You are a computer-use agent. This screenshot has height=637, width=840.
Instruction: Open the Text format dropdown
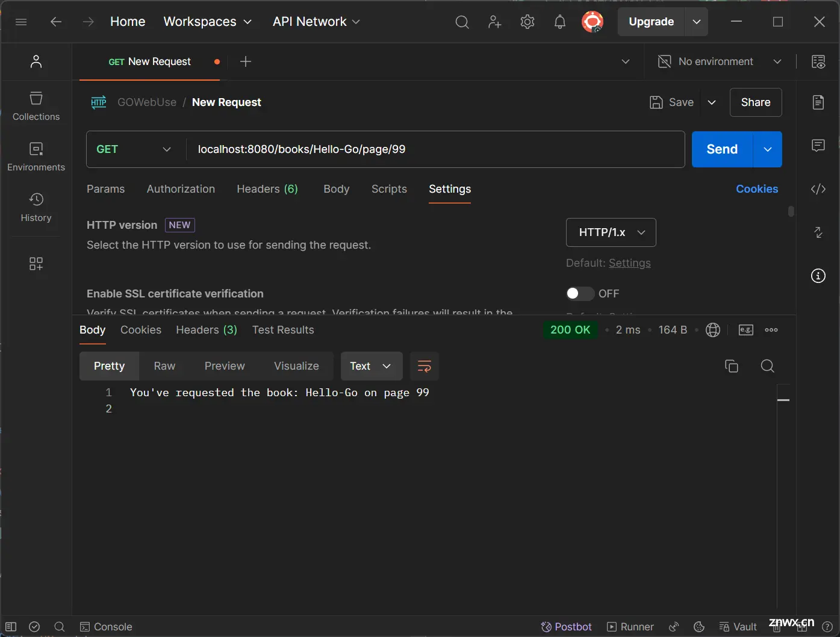pos(372,366)
